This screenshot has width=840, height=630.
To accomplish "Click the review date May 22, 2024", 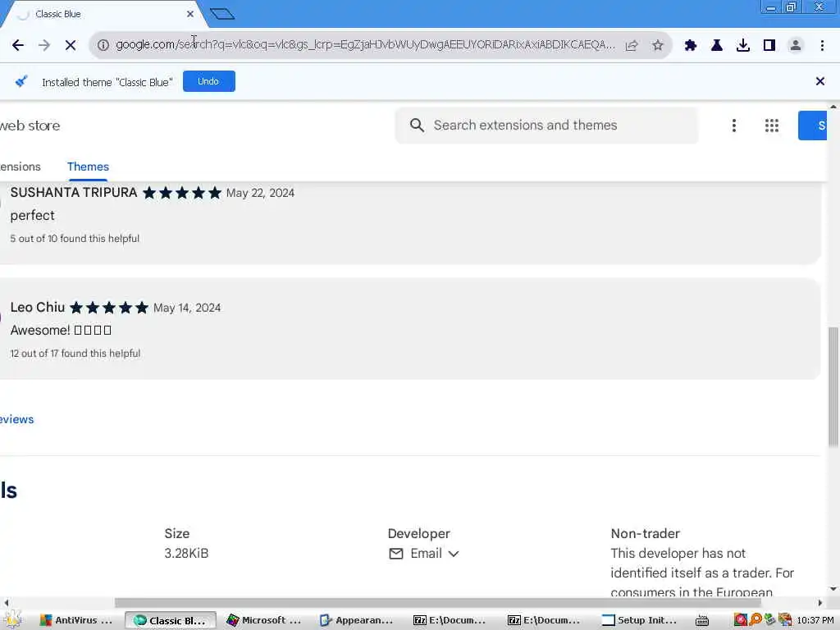I will (260, 193).
